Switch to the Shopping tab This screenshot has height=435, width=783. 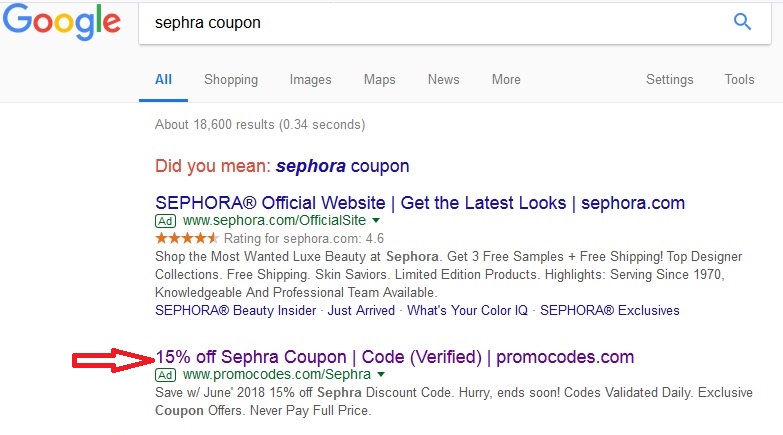pyautogui.click(x=231, y=79)
